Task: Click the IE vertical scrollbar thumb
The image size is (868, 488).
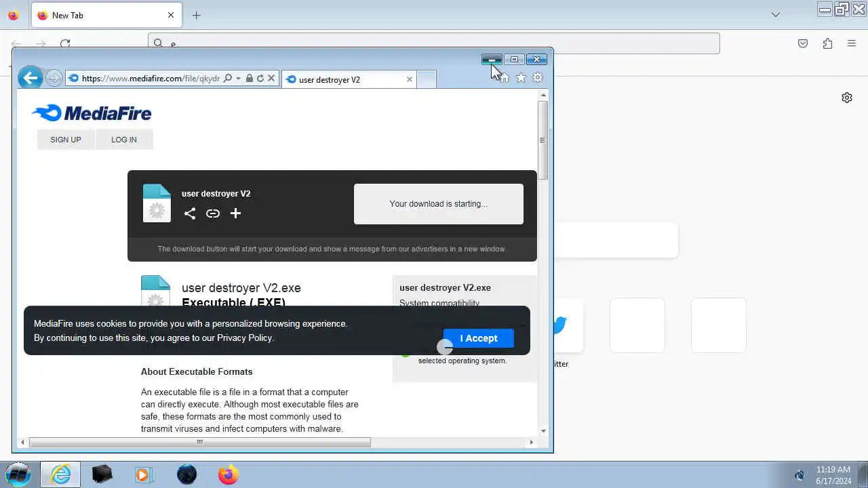Action: coord(542,140)
